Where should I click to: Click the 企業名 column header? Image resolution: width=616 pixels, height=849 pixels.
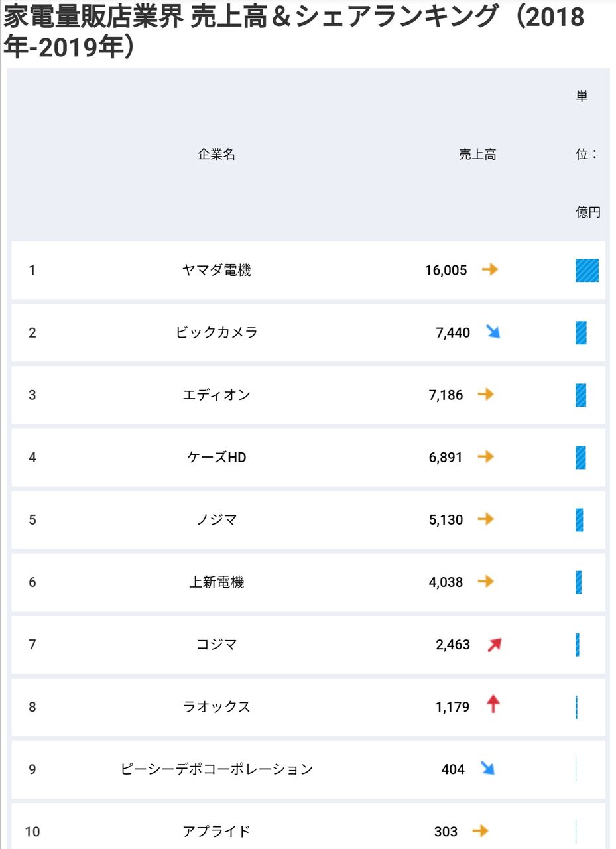coord(217,155)
